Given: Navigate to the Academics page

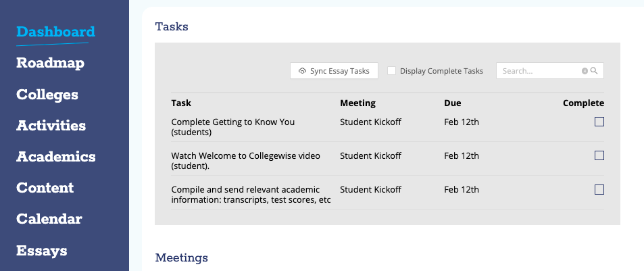Looking at the screenshot, I should coord(56,156).
